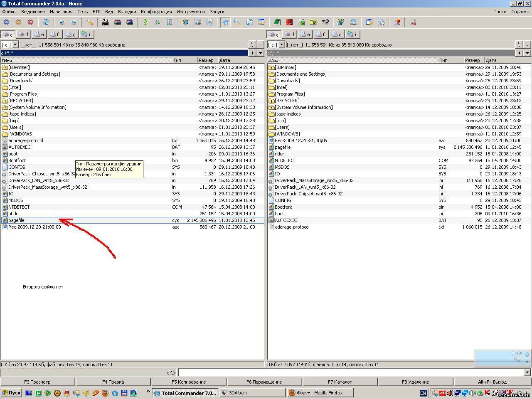The image size is (532, 399).
Task: Select NTDETECT in the right panel
Action: pos(399,160)
